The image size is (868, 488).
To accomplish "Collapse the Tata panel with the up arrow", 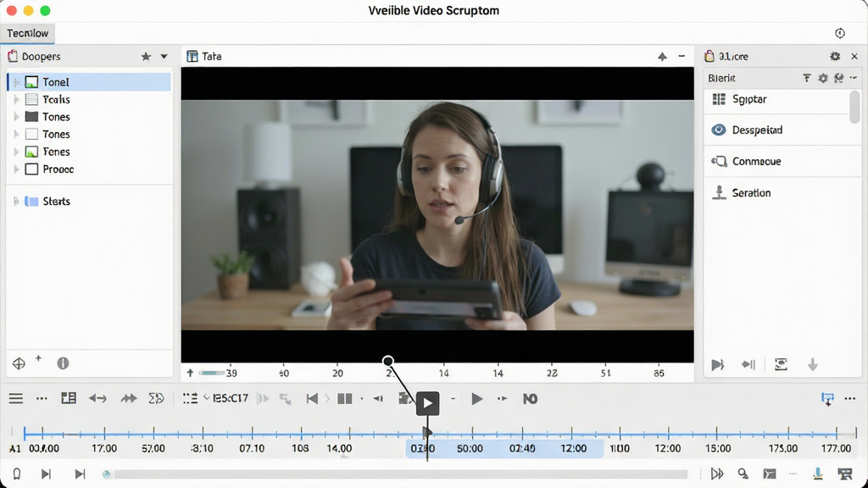I will point(662,57).
